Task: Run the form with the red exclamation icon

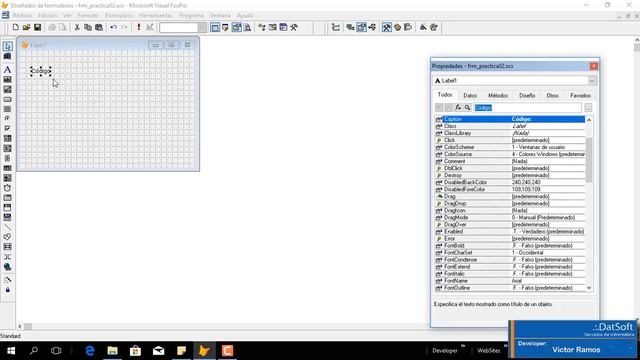Action: coord(139,27)
